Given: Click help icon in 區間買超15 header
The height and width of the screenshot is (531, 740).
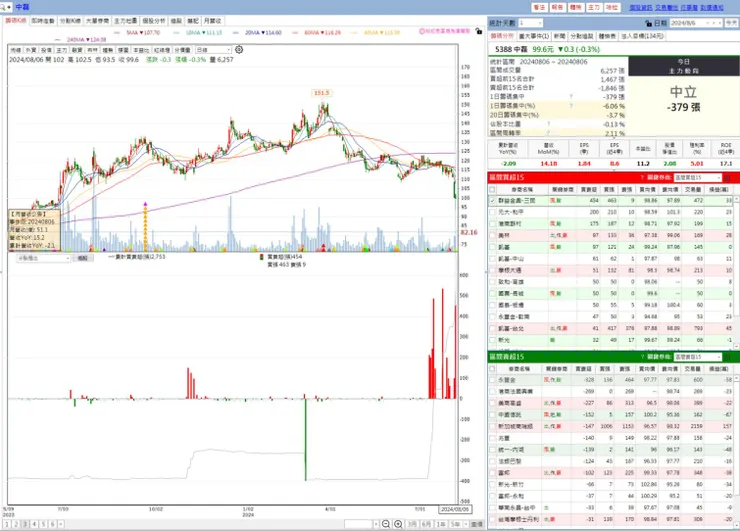Looking at the screenshot, I should pyautogui.click(x=642, y=177).
